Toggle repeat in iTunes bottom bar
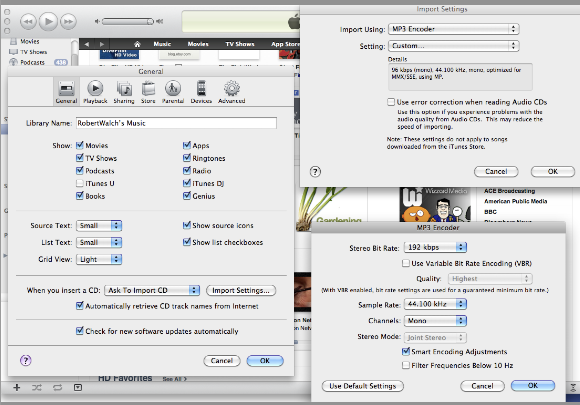This screenshot has width=580, height=405. pyautogui.click(x=57, y=387)
